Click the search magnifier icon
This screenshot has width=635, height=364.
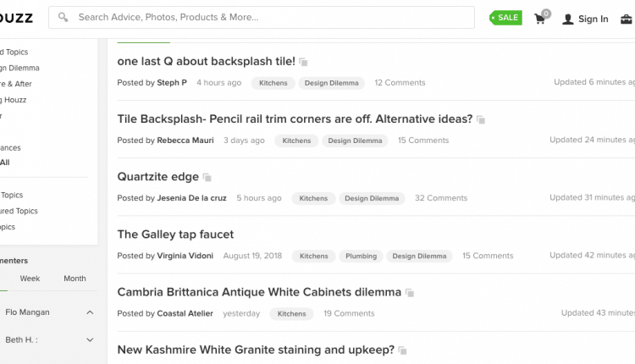pyautogui.click(x=63, y=17)
